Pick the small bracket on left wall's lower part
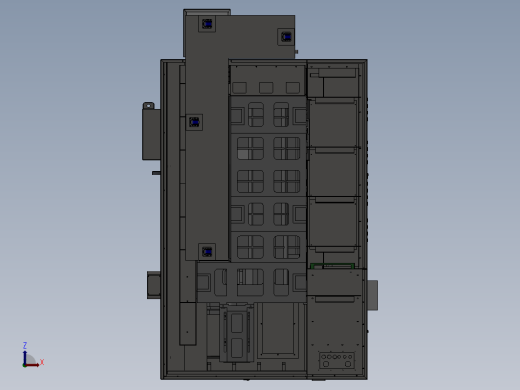Viewport: 520px width, 390px height. click(154, 285)
